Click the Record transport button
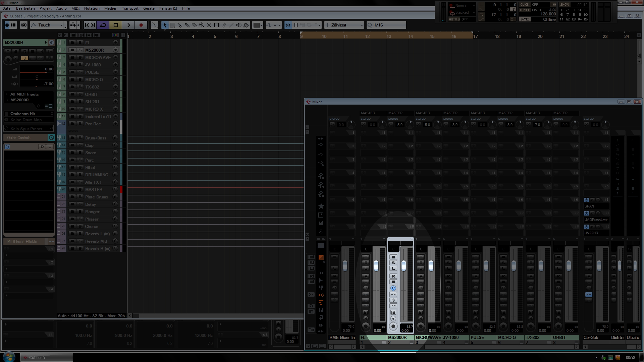Viewport: 644px width, 362px height. coord(141,25)
